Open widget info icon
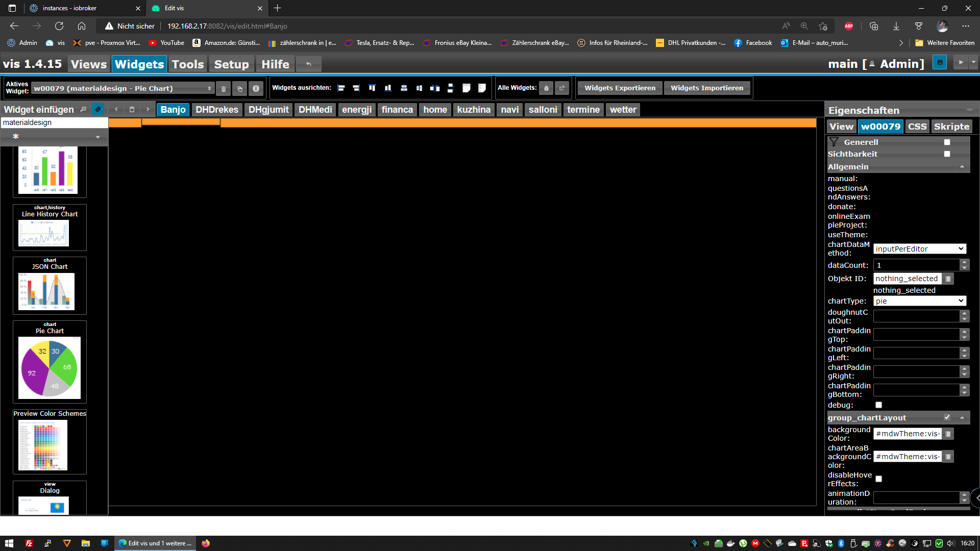 tap(256, 89)
